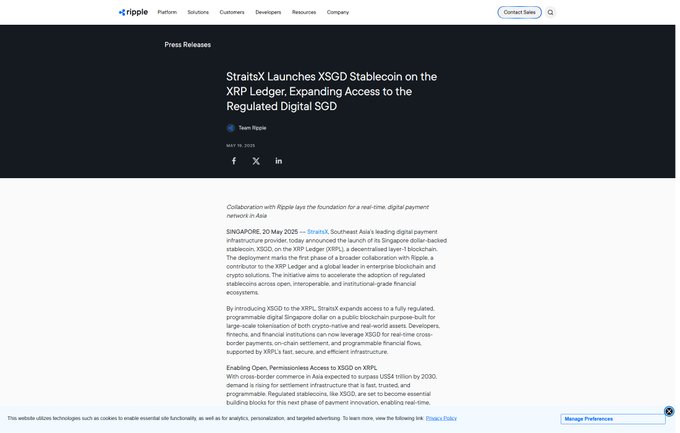This screenshot has height=433, width=680.
Task: Open the Privacy Policy link
Action: tap(441, 418)
